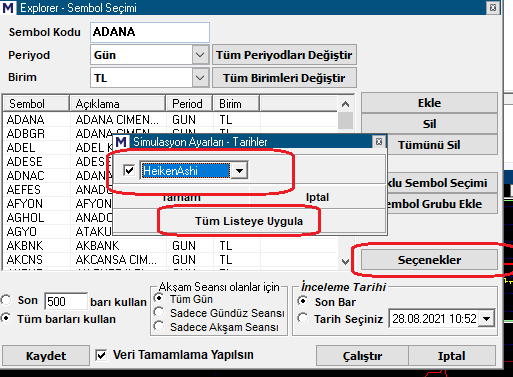Expand the HeikenAshi combo box arrow
Image resolution: width=513 pixels, height=377 pixels.
pos(239,171)
